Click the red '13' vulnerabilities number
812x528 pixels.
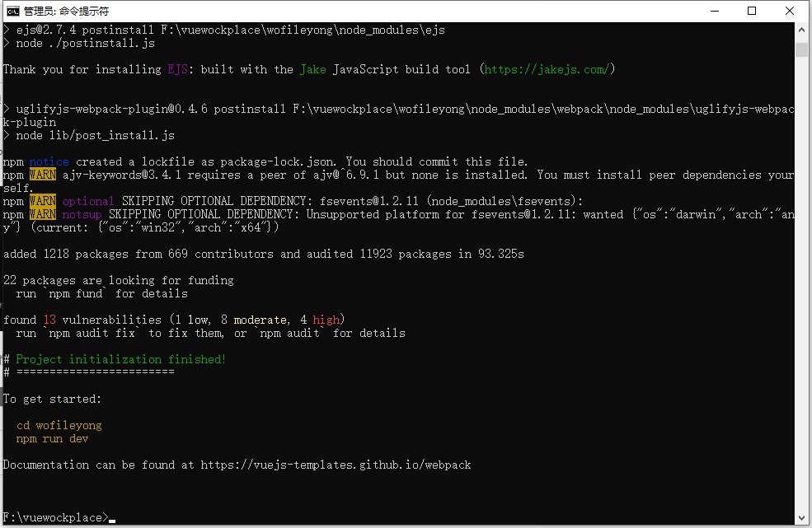(x=49, y=320)
